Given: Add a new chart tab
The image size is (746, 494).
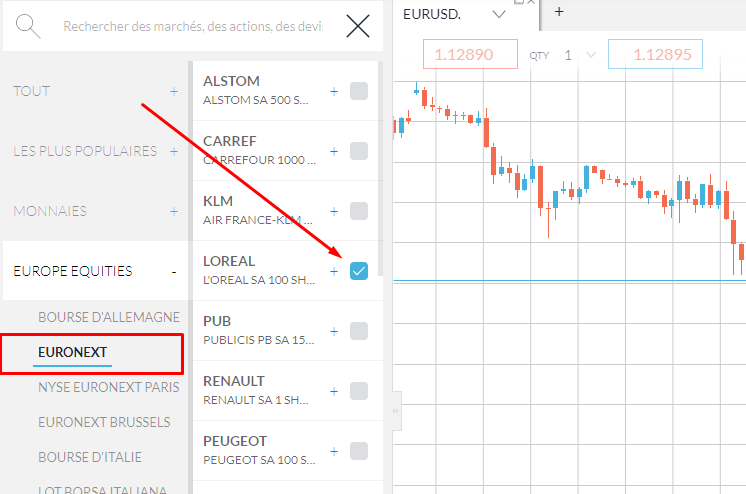Looking at the screenshot, I should (559, 12).
